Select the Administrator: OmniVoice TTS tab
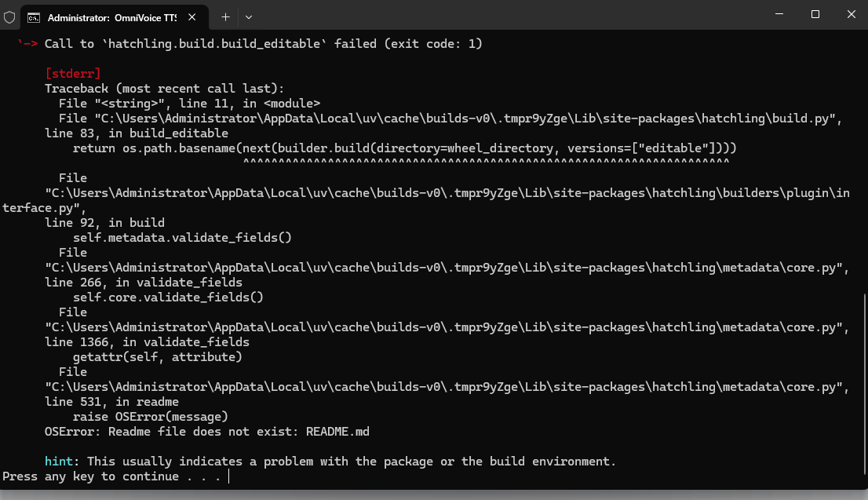 click(x=111, y=16)
